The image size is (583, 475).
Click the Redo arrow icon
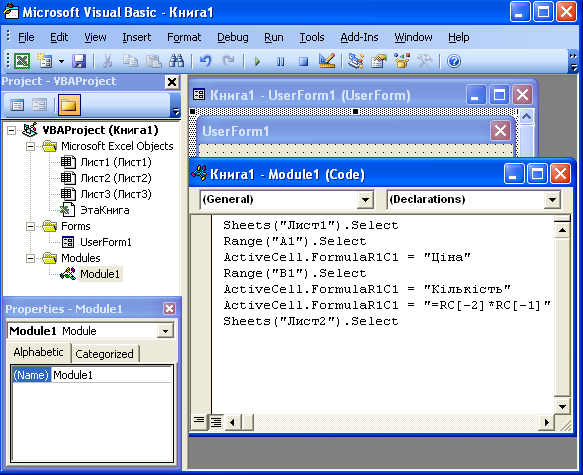(228, 61)
